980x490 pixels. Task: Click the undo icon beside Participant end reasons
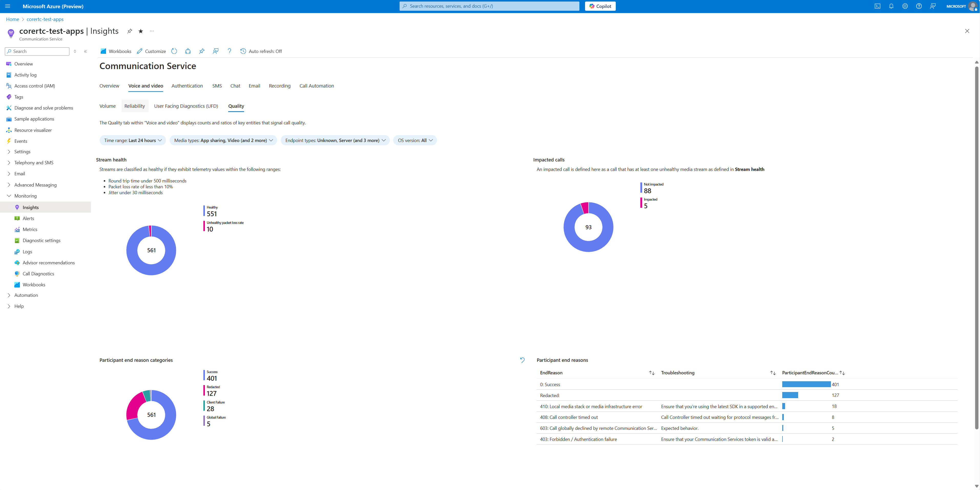[522, 360]
